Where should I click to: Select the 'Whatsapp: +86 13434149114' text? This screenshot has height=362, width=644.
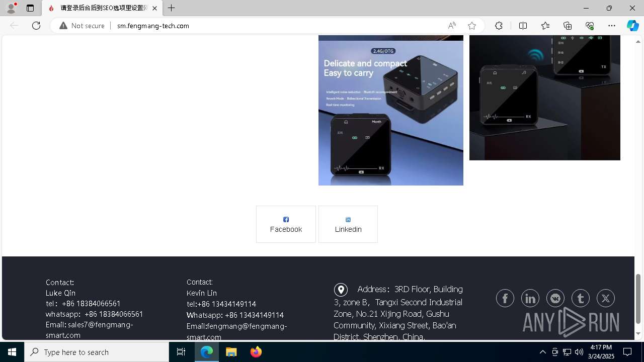click(x=235, y=315)
